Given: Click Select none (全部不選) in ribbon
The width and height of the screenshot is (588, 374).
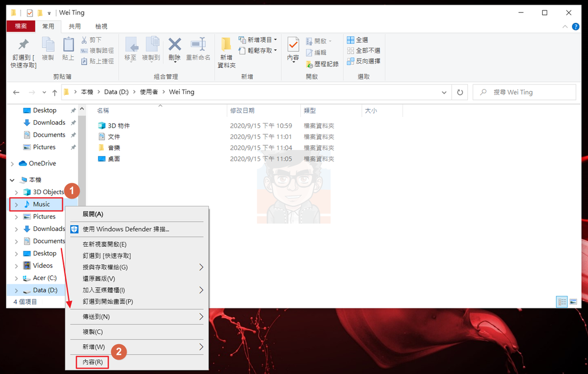Looking at the screenshot, I should coord(363,50).
